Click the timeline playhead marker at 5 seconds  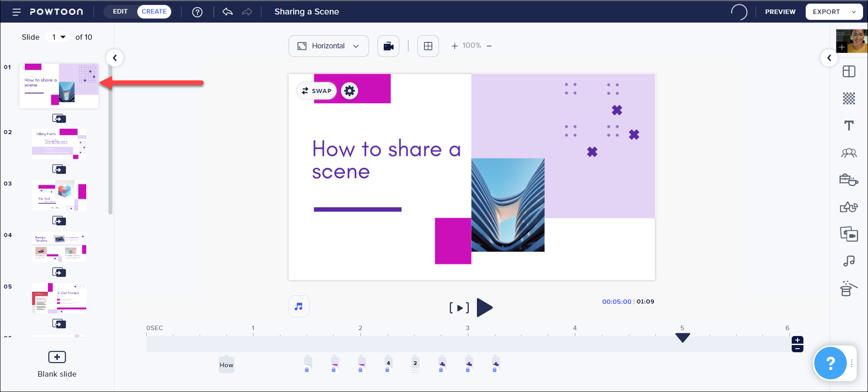(682, 337)
